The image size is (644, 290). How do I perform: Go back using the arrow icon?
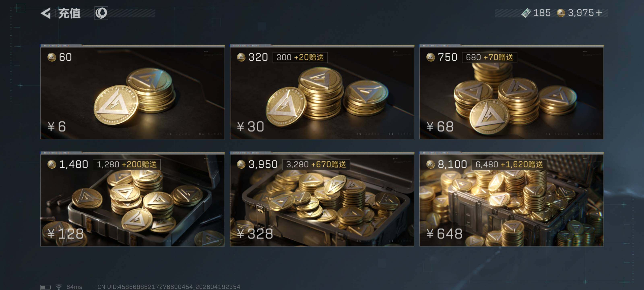46,13
